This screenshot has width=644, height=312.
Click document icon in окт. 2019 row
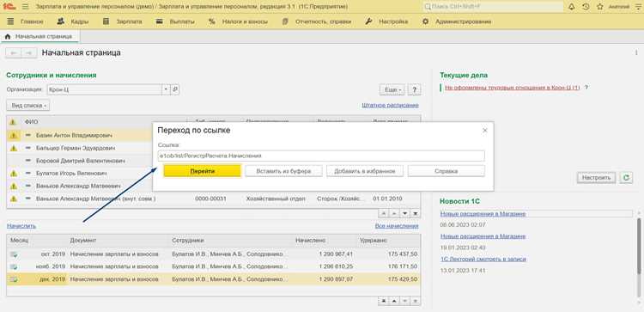click(14, 254)
